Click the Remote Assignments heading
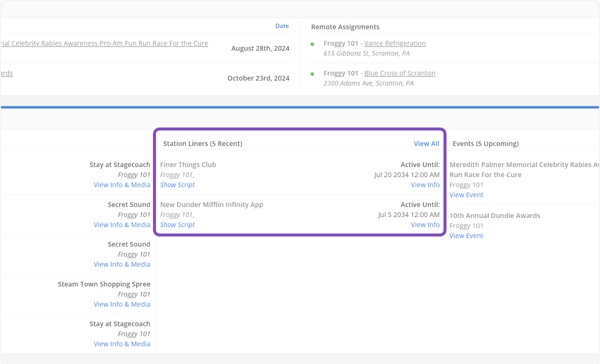Image resolution: width=600 pixels, height=364 pixels. [345, 27]
